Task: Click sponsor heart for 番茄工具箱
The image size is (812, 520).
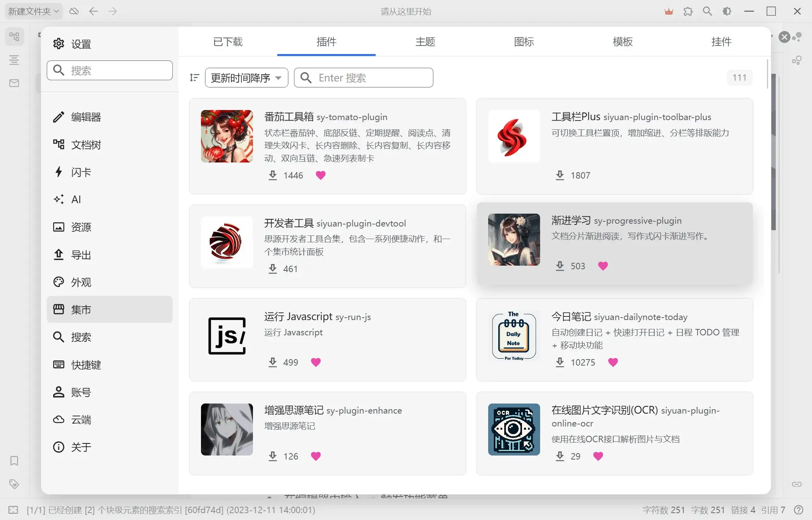Action: click(x=321, y=175)
